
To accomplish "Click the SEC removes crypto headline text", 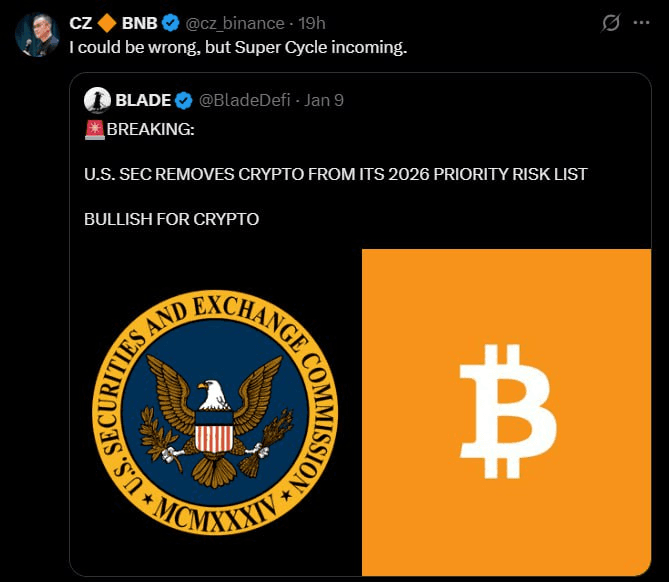I will point(335,174).
